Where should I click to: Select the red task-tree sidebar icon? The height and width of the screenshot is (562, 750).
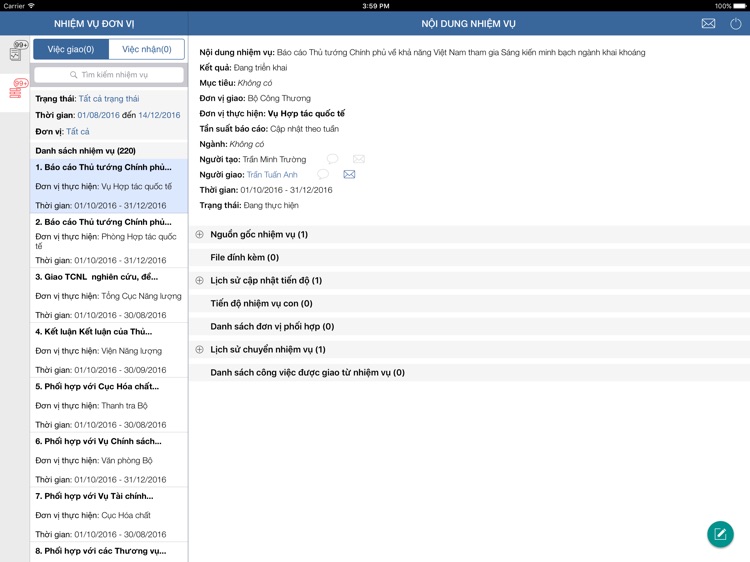click(x=18, y=89)
